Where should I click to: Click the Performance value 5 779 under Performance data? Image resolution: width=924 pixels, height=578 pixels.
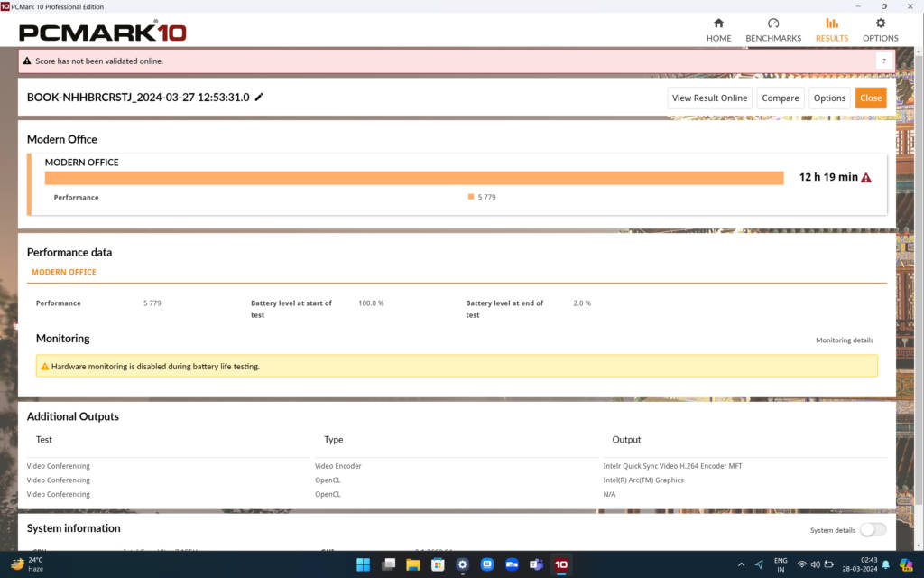tap(152, 303)
